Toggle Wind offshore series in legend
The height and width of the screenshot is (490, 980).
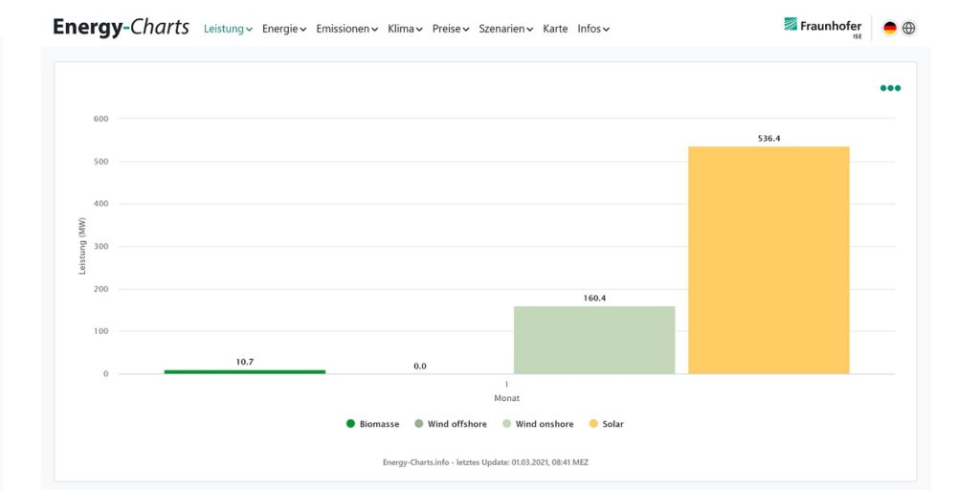coord(450,424)
